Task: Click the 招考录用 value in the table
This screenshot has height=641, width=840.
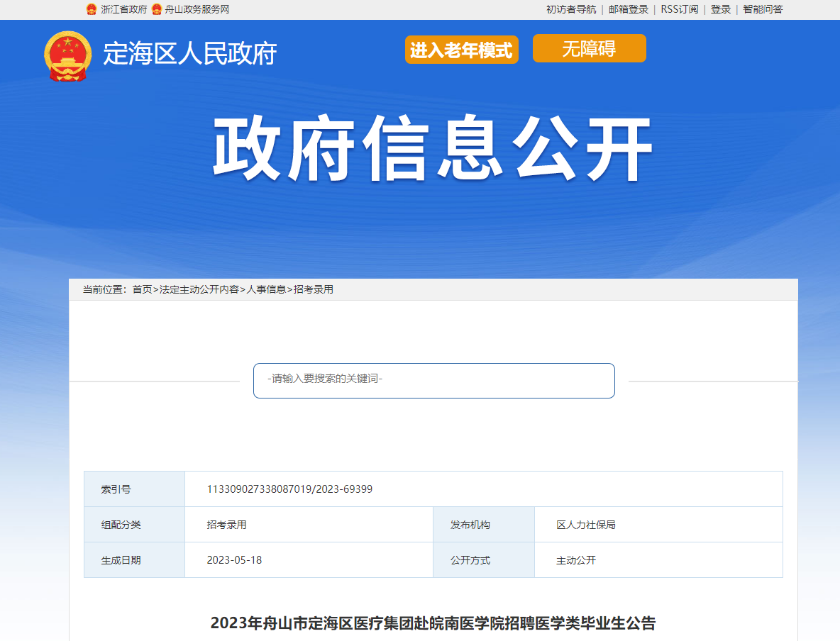Action: click(226, 525)
